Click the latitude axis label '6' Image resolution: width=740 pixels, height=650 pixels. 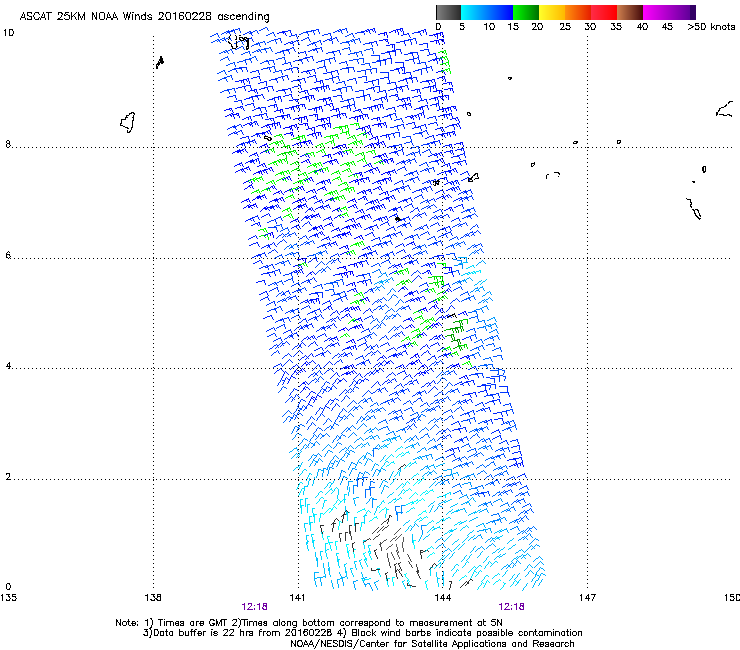tap(8, 255)
